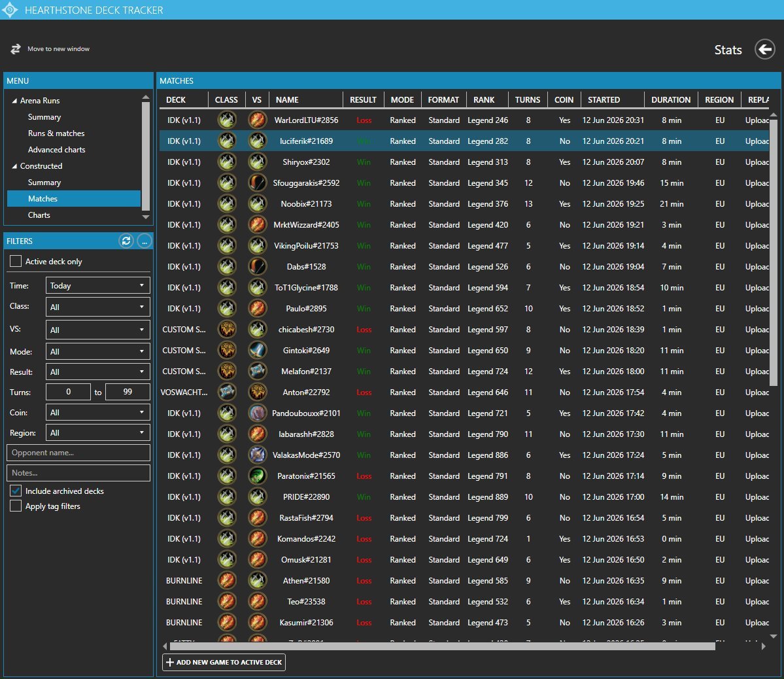Click Add New Game To Active Deck

[x=224, y=662]
